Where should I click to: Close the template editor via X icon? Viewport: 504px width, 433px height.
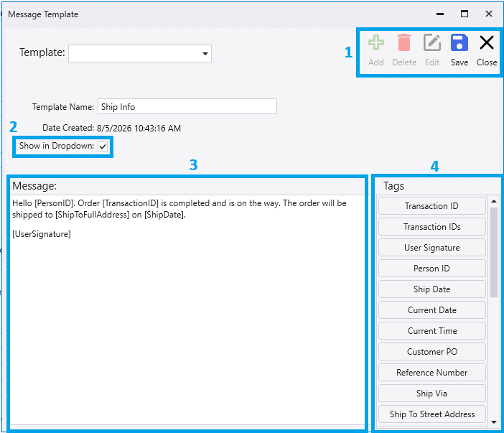point(487,42)
